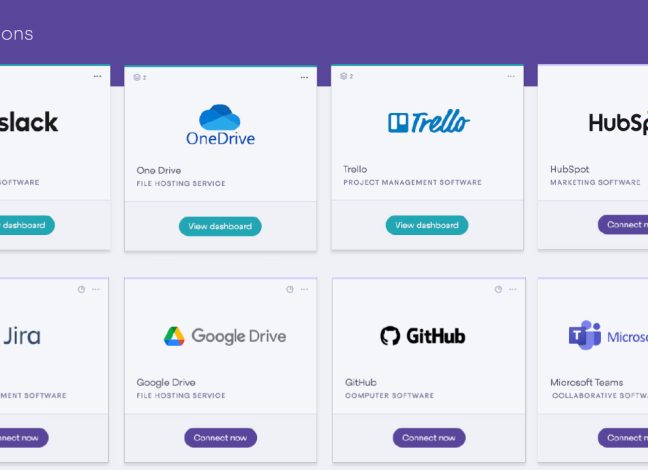Screen dimensions: 648x470
Task: Open the Trello card's three-dot menu
Action: (x=511, y=76)
